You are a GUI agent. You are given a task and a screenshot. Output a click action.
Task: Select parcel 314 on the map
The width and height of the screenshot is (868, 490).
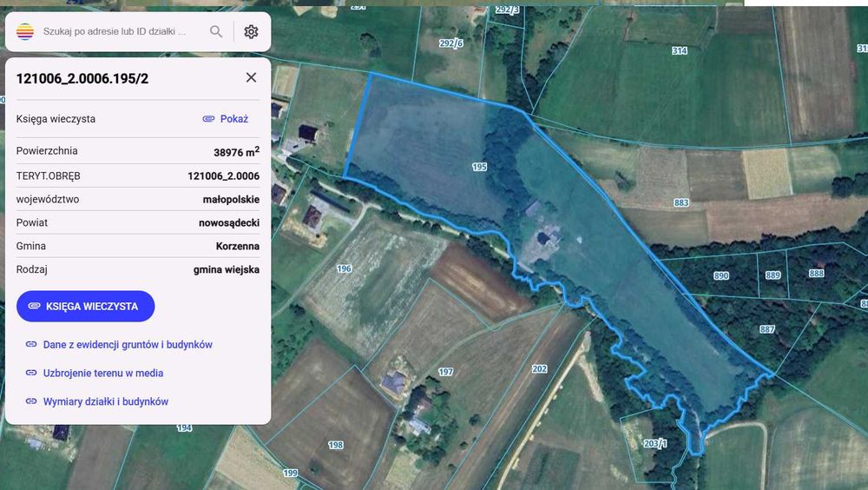point(680,51)
